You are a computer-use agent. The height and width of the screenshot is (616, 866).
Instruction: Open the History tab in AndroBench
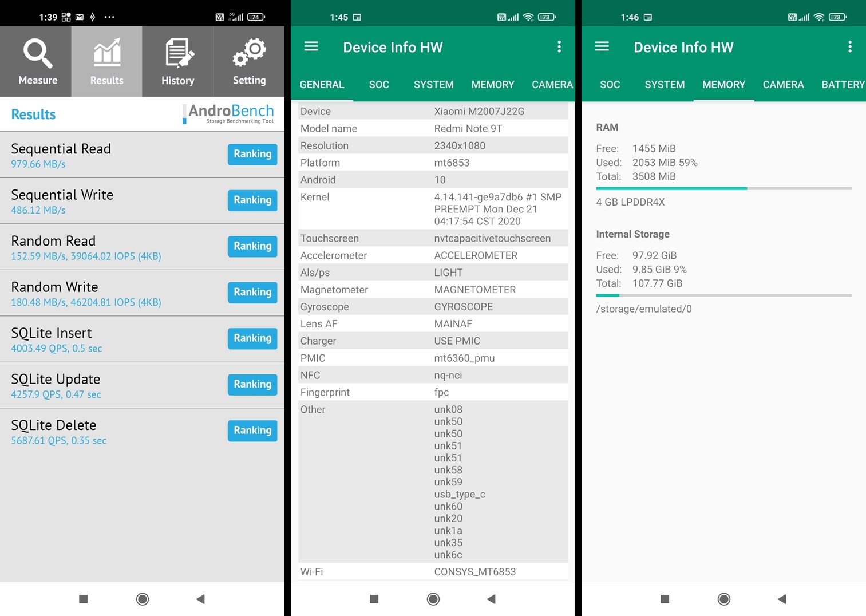[x=177, y=61]
